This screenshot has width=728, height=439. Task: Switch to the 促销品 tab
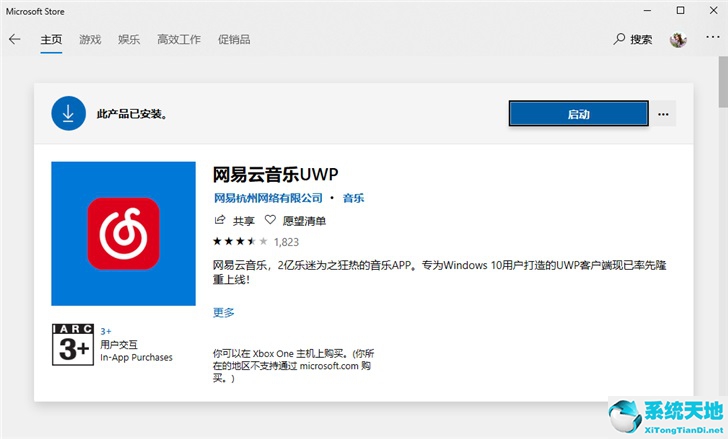(234, 39)
